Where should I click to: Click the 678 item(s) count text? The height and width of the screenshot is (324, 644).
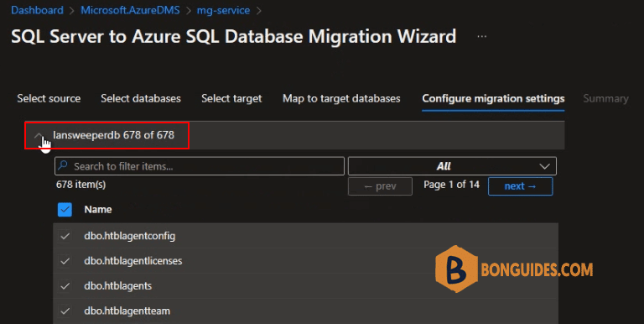[x=80, y=185]
